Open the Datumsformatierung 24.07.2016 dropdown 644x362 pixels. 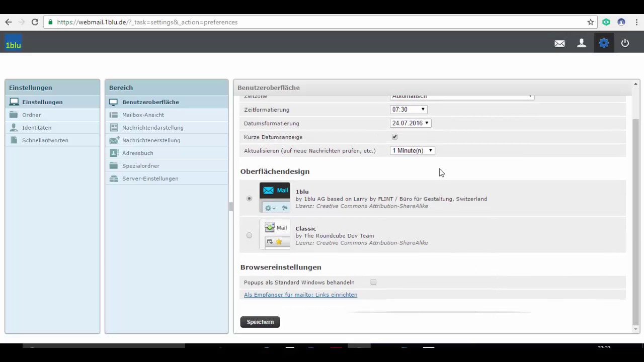click(x=411, y=123)
